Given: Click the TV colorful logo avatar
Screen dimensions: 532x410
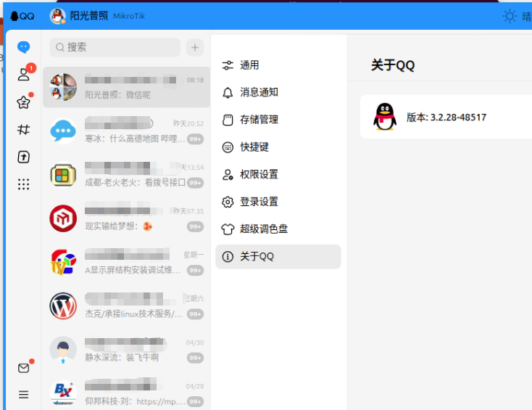Looking at the screenshot, I should point(63,262).
